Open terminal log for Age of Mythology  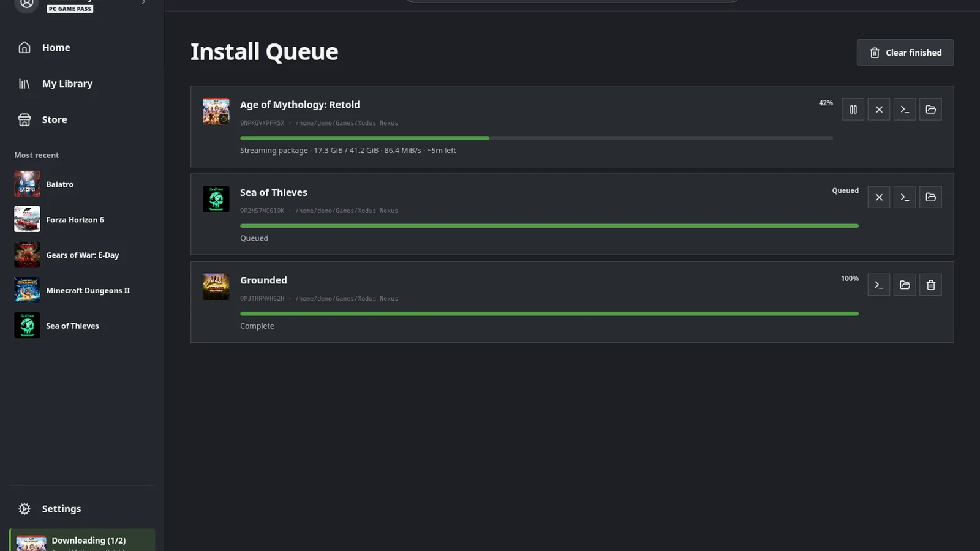click(x=905, y=110)
